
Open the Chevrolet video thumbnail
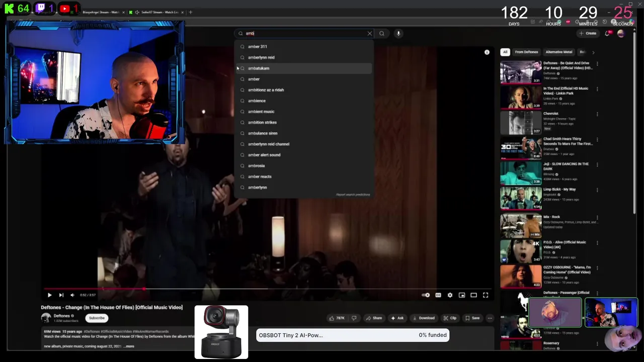[x=521, y=123]
